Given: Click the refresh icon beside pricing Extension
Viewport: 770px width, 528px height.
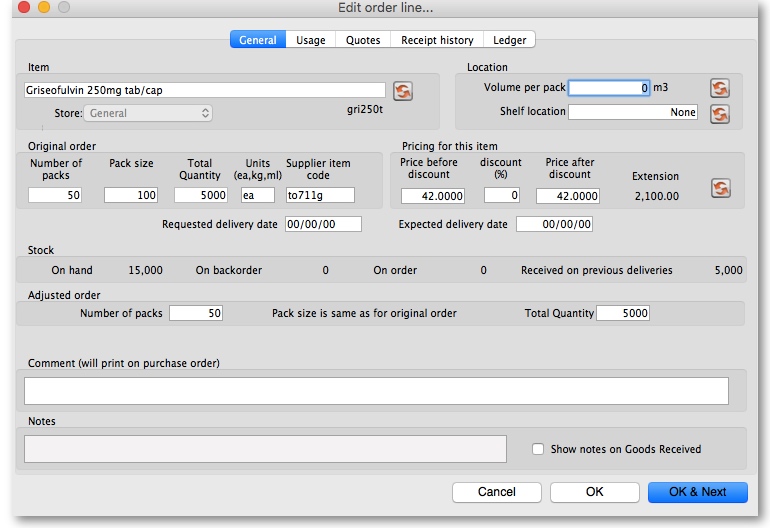Looking at the screenshot, I should [719, 188].
